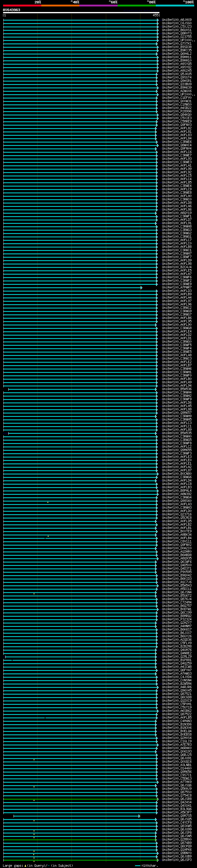Screen dimensions: 197x868
Task: Click the white query sequence bar
Action: pyautogui.click(x=81, y=12)
